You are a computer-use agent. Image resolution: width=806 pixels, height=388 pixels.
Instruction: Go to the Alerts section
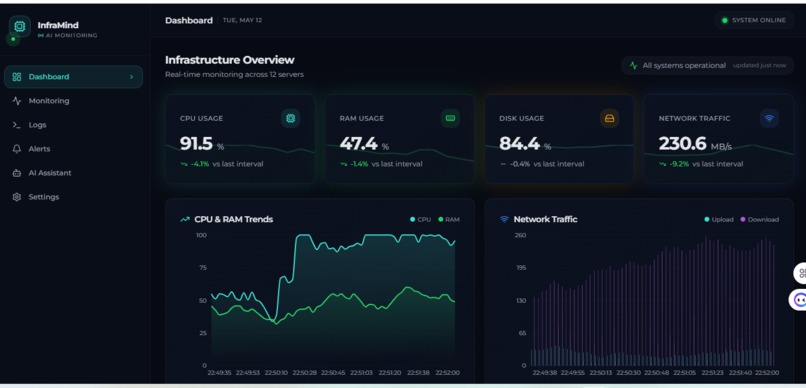(x=74, y=149)
